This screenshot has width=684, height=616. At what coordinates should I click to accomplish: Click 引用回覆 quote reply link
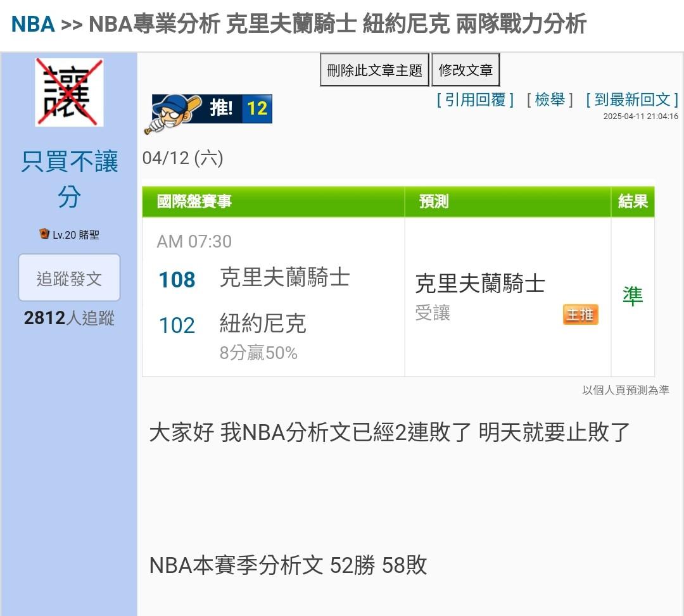pos(475,100)
